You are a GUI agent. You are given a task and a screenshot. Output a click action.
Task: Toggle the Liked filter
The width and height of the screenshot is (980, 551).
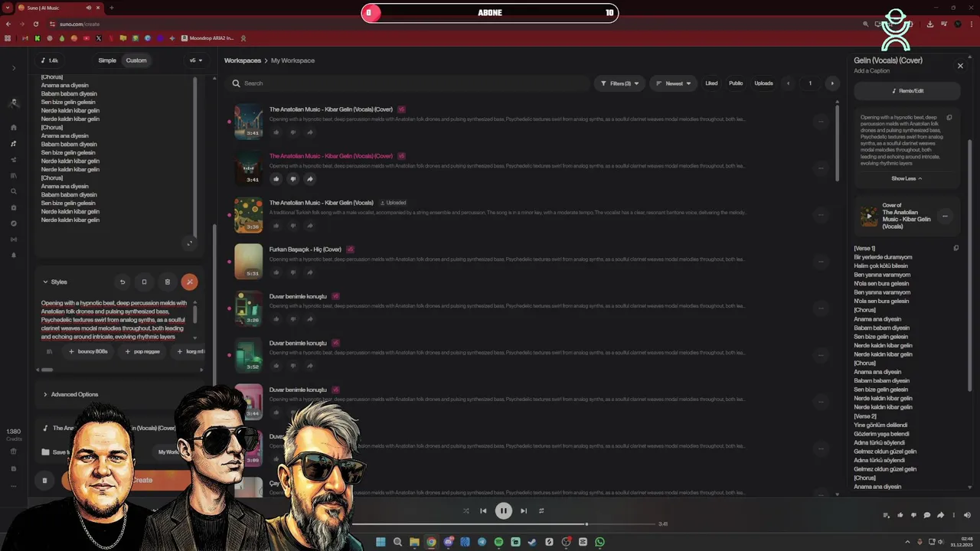711,83
